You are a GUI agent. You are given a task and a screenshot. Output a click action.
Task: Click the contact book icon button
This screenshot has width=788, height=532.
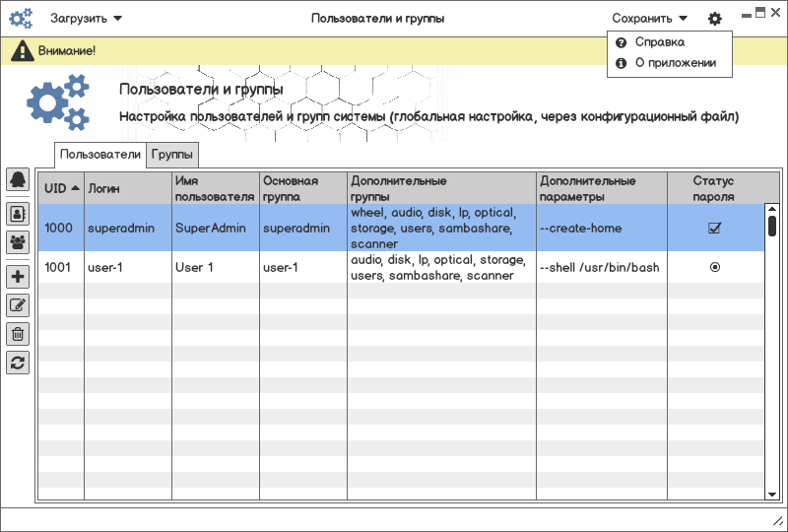point(18,213)
